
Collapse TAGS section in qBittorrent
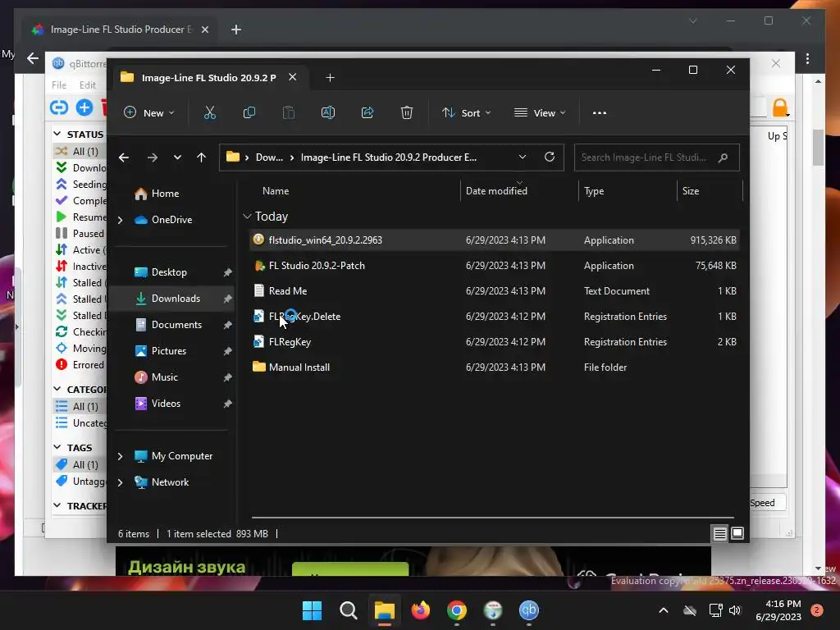click(x=57, y=447)
